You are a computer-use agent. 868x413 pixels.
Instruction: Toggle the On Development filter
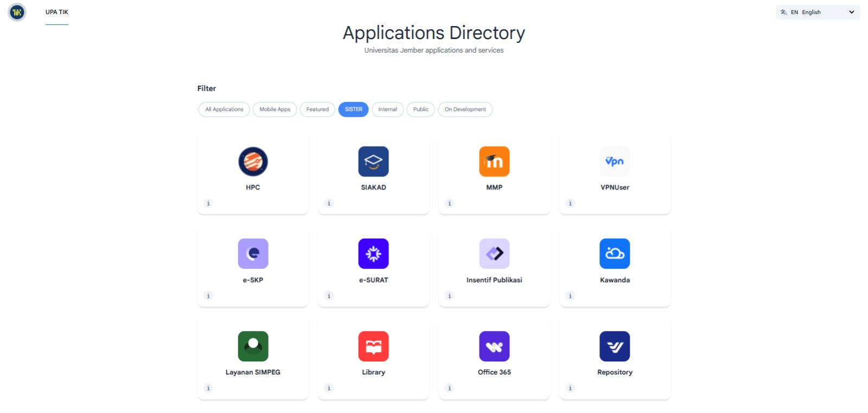click(x=465, y=110)
